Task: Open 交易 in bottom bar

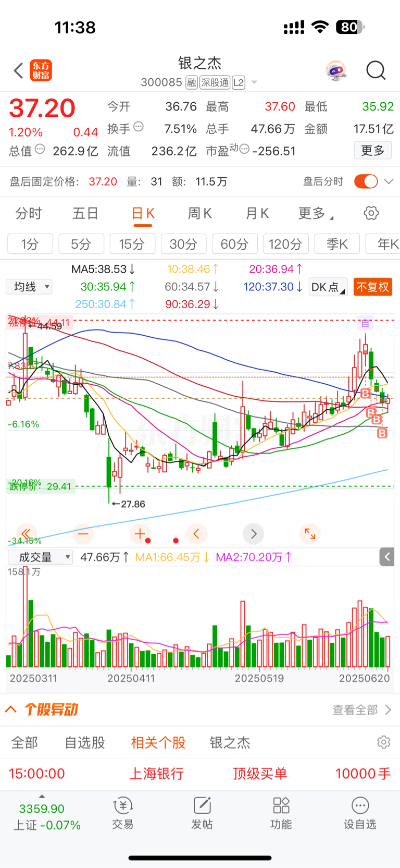Action: pyautogui.click(x=123, y=813)
